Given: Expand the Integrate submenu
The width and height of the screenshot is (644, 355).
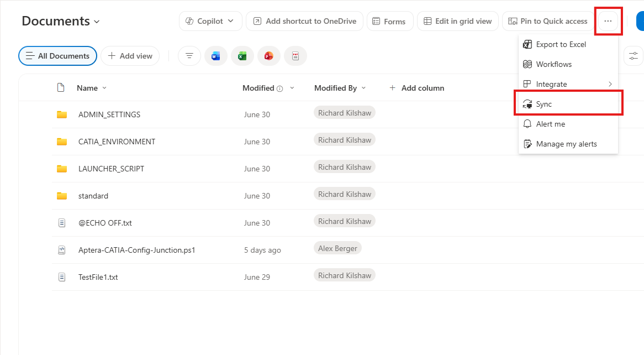Looking at the screenshot, I should coord(568,84).
